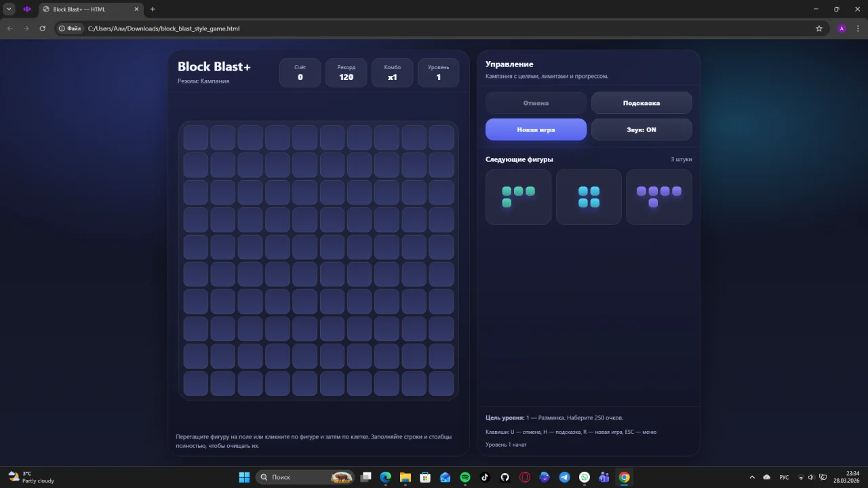Viewport: 868px width, 488px height.
Task: Bookmark this page with the star icon
Action: pyautogui.click(x=819, y=28)
